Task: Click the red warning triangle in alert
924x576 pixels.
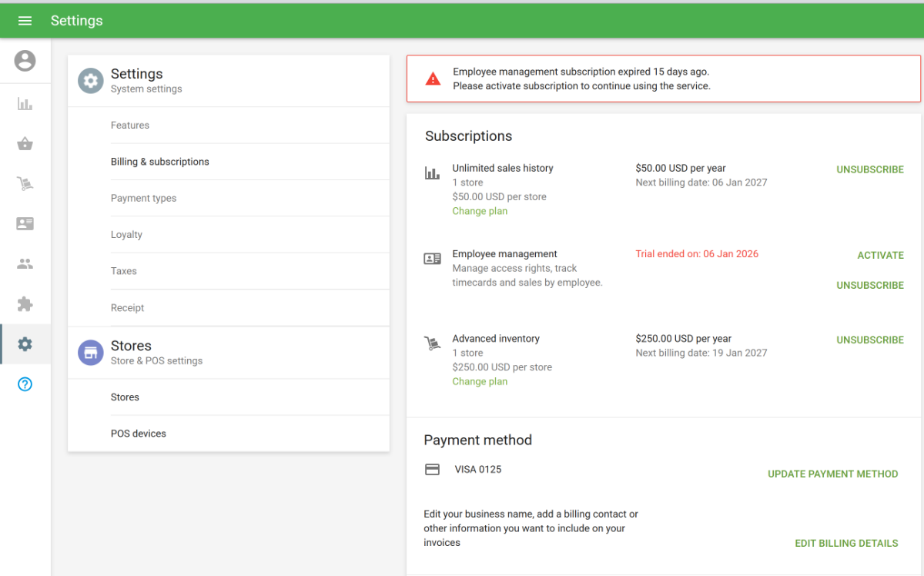Action: click(x=434, y=79)
